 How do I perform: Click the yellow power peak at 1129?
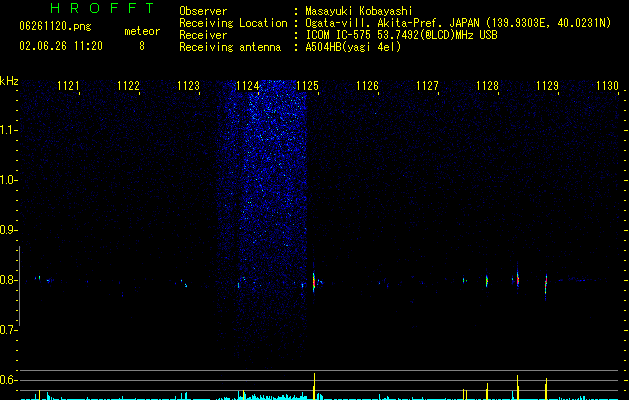[546, 389]
